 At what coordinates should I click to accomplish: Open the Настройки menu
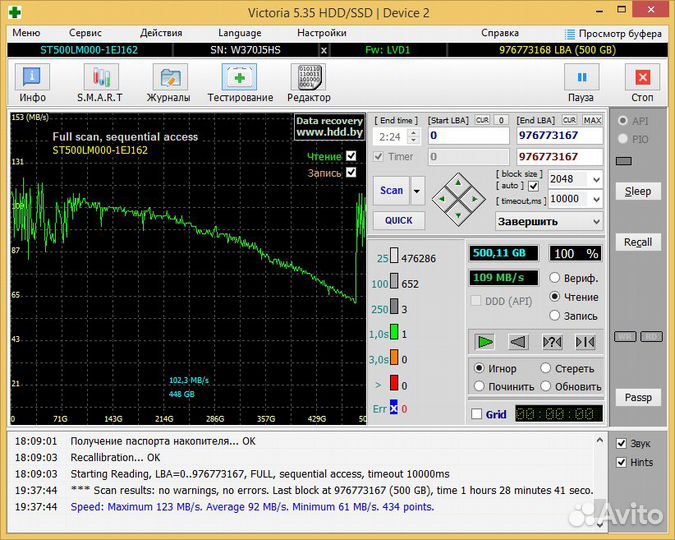[x=321, y=33]
